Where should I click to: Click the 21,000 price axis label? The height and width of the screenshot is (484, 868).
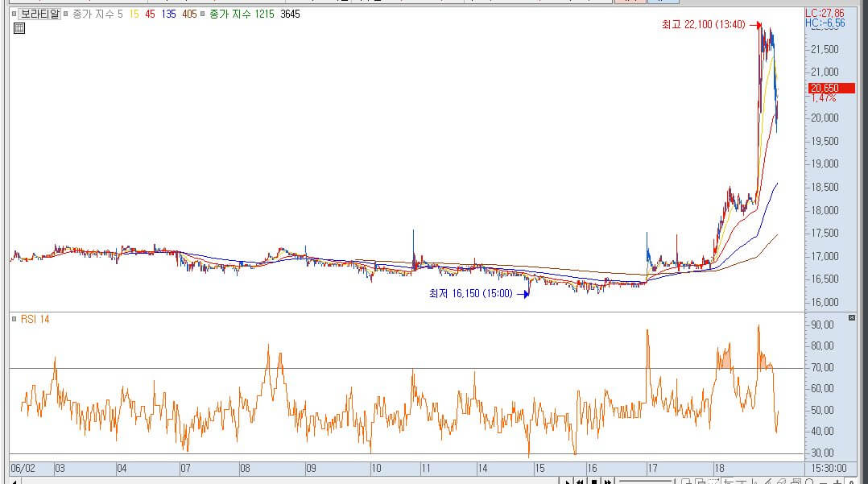[x=825, y=72]
